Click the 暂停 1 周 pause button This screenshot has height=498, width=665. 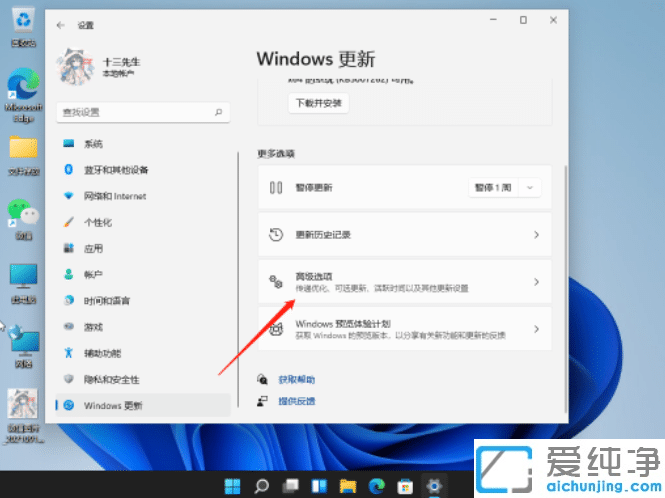(x=493, y=187)
